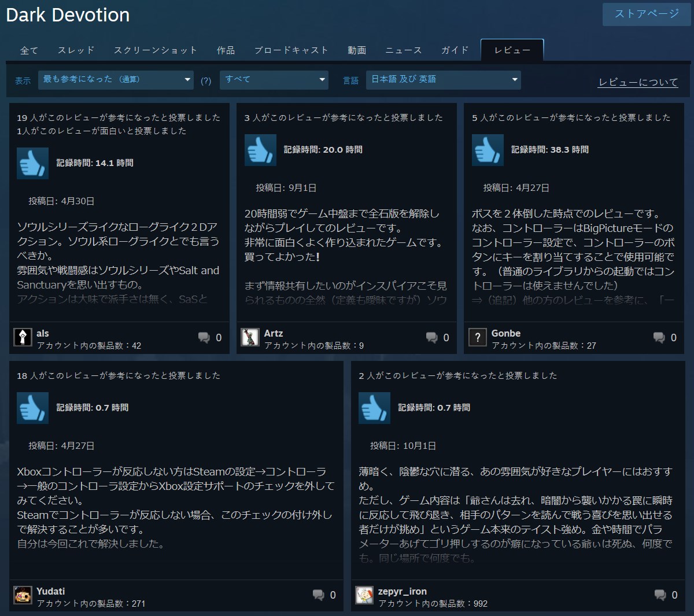694x616 pixels.
Task: Switch to the ニュース tab
Action: point(404,50)
